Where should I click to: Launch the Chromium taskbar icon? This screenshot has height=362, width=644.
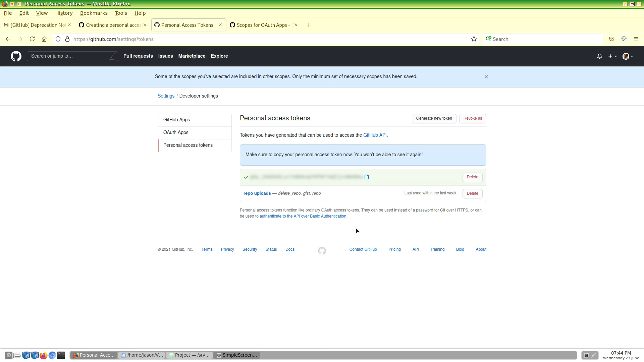click(52, 355)
